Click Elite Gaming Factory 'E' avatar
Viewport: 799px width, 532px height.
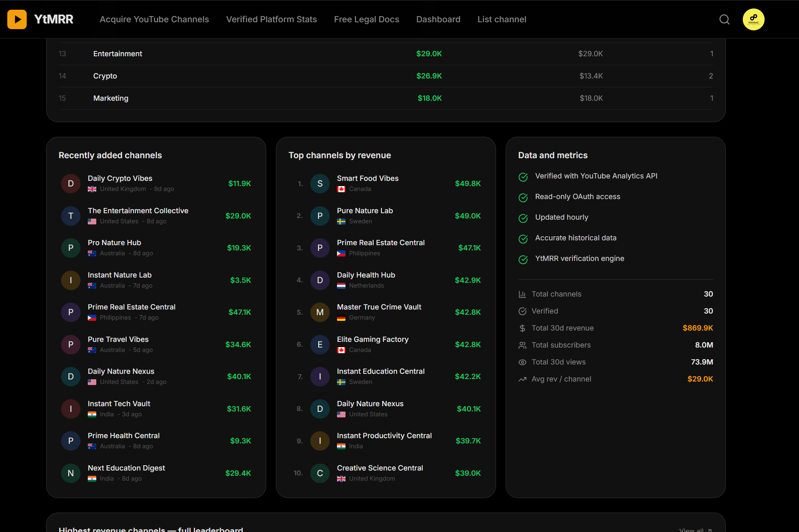coord(320,345)
